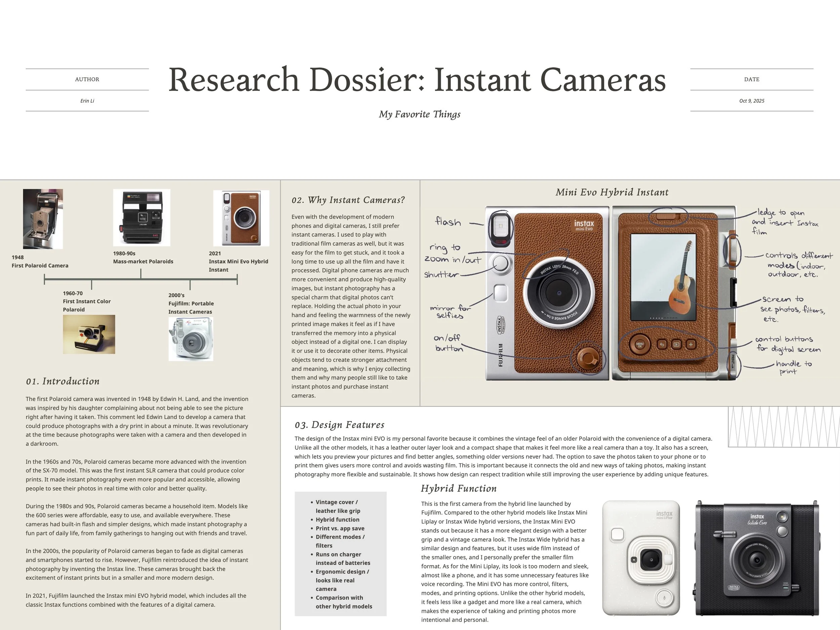Select the My Favorite Things subtitle
This screenshot has width=840, height=630.
[x=420, y=114]
